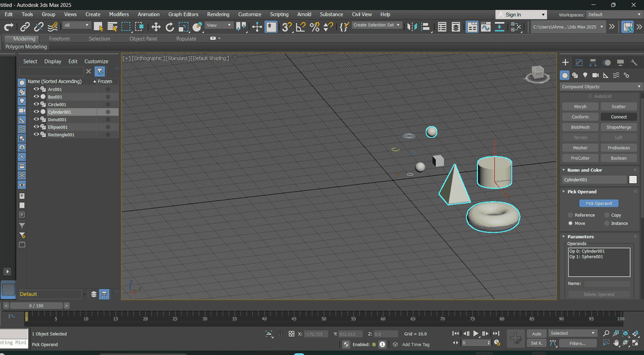Open the Utilities wrench panel tab
The image size is (644, 355).
click(x=634, y=62)
